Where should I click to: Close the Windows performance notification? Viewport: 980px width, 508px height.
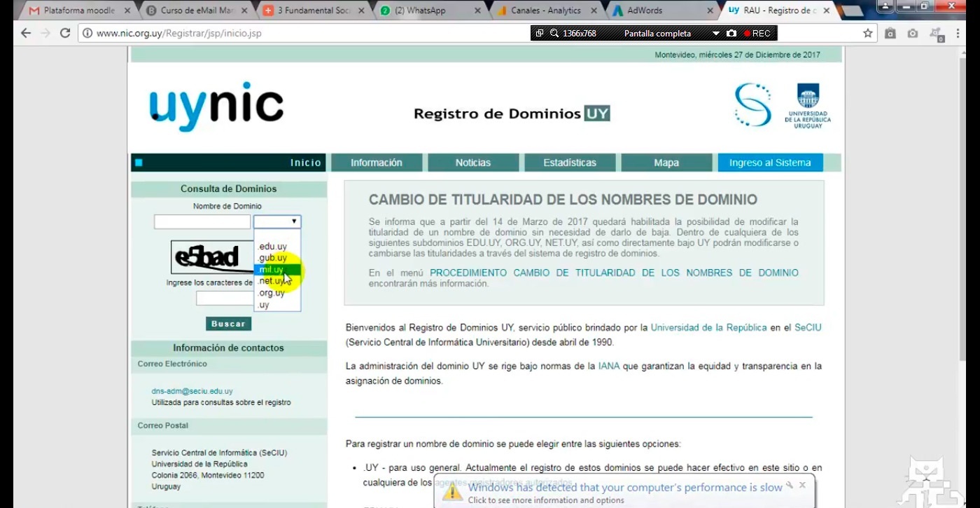[803, 484]
